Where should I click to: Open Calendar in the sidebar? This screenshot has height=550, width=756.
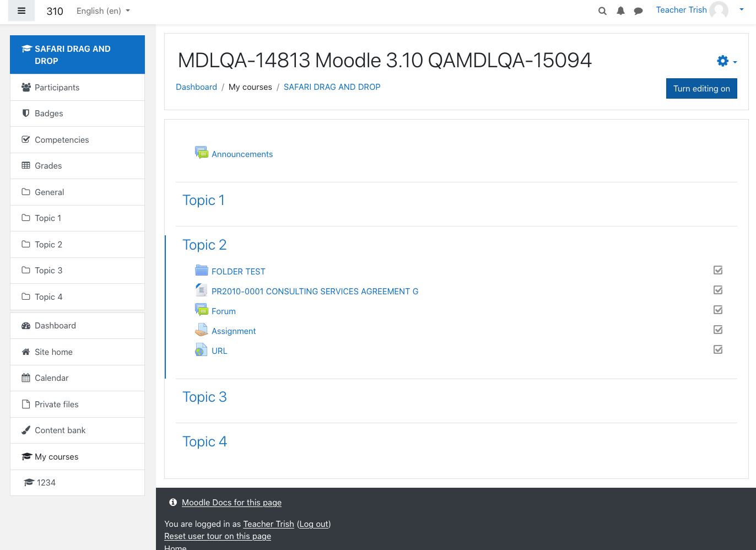coord(77,378)
